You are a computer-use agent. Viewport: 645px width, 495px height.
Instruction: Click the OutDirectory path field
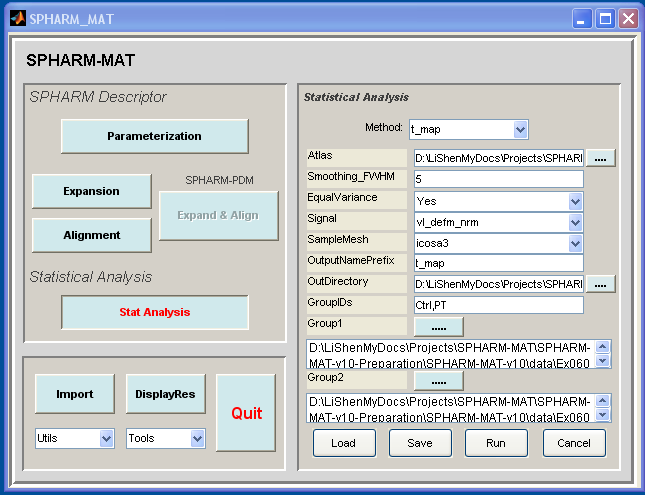point(499,284)
